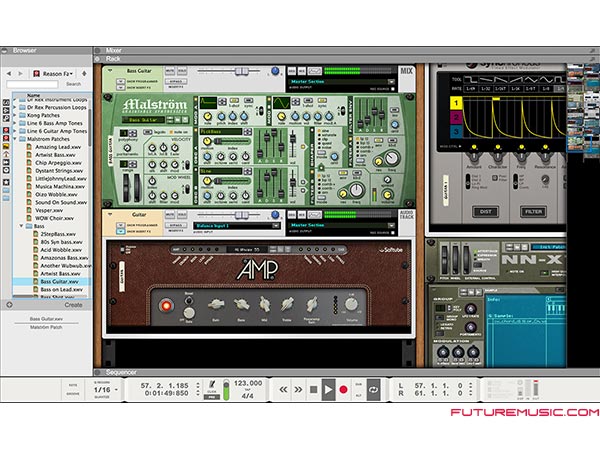Expand Line 6 Bass Amp Tones folder

pos(15,123)
